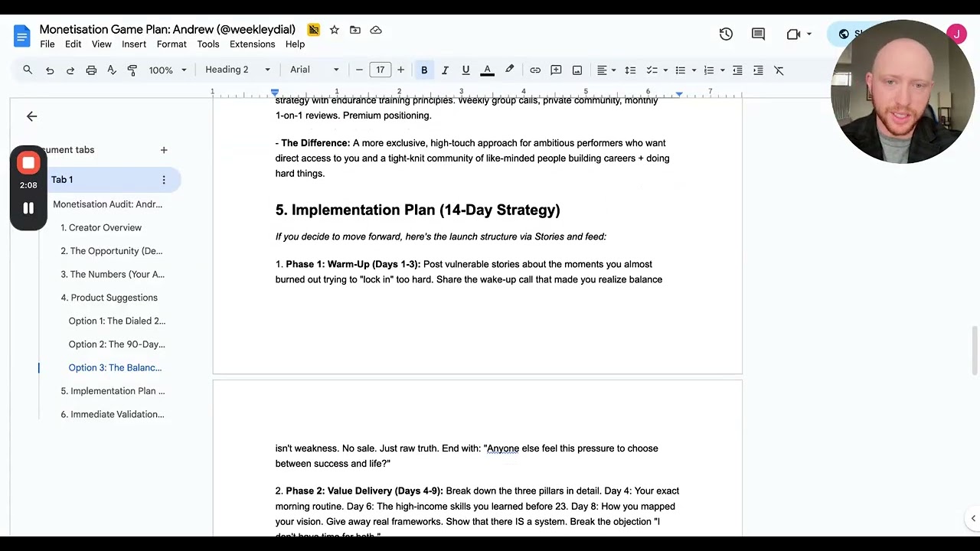
Task: Open the Extensions menu
Action: (x=252, y=44)
